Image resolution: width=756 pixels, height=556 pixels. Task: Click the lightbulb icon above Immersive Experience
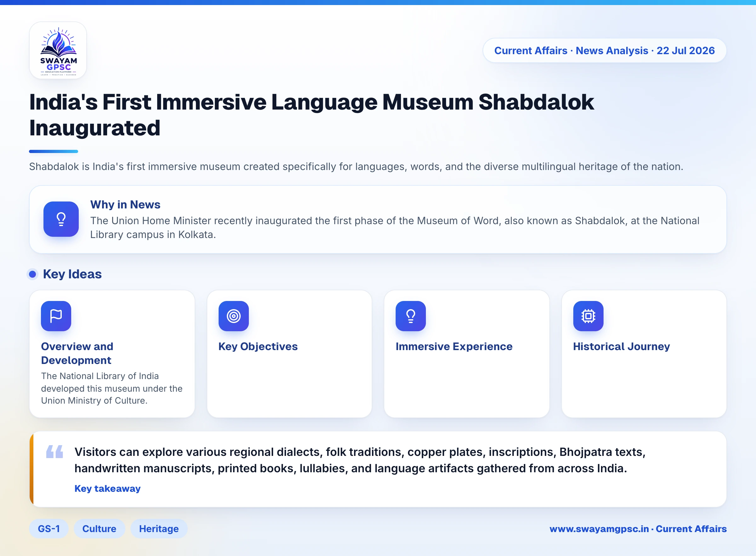click(410, 316)
